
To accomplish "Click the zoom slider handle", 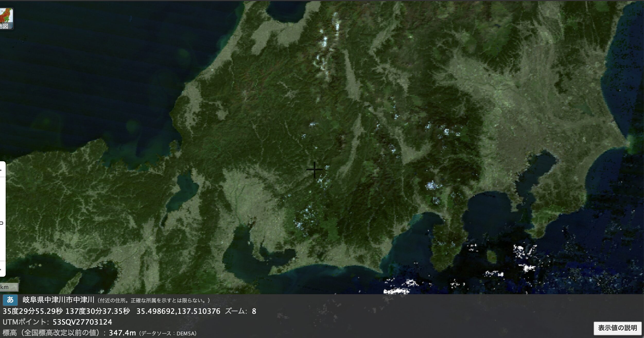I will (x=2, y=223).
